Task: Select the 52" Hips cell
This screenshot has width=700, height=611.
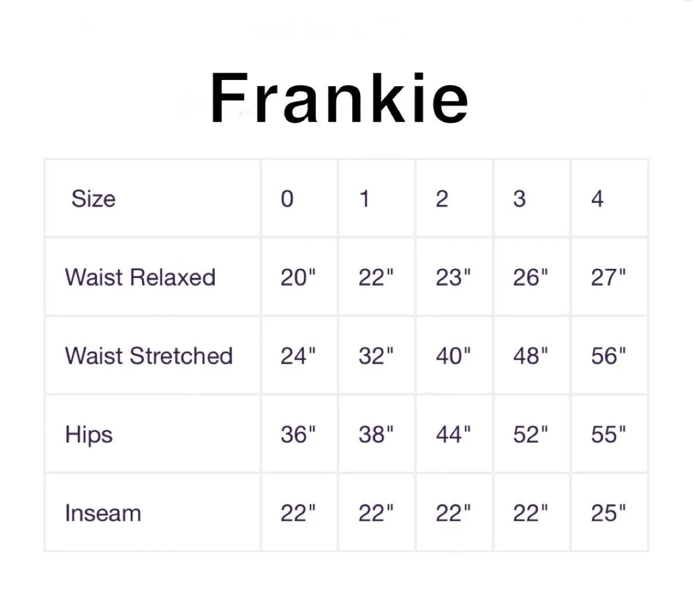Action: click(x=530, y=435)
